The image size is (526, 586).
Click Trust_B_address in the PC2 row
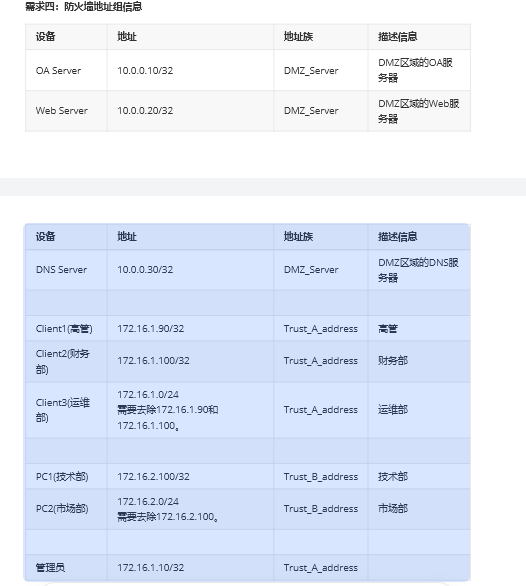coord(320,509)
